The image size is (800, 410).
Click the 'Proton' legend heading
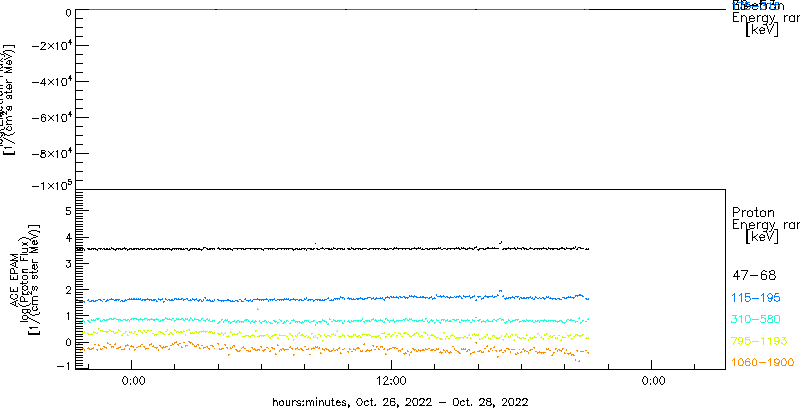pyautogui.click(x=754, y=212)
